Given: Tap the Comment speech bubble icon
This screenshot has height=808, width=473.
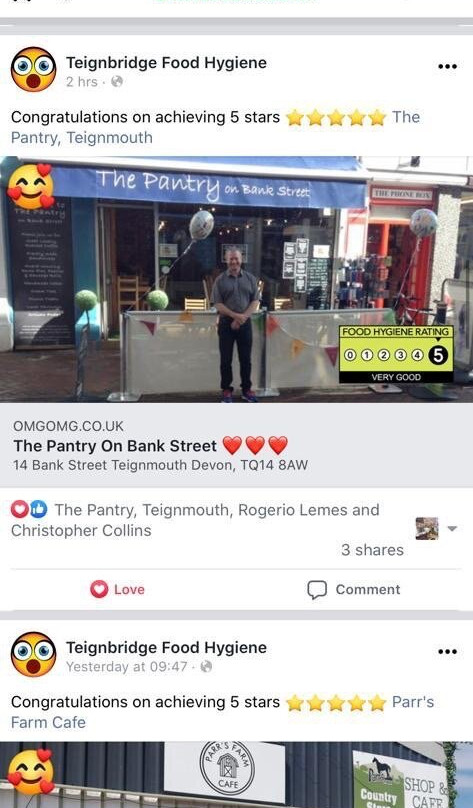Looking at the screenshot, I should (x=317, y=590).
